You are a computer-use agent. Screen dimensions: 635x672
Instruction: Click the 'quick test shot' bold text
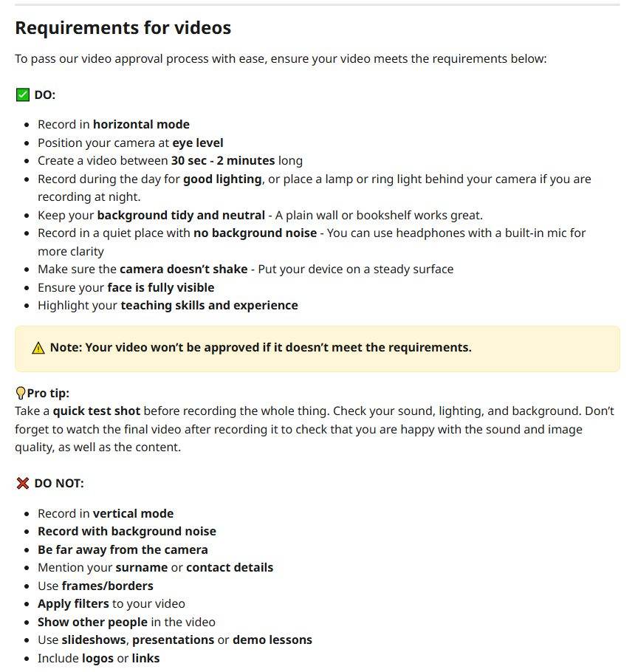coord(97,411)
